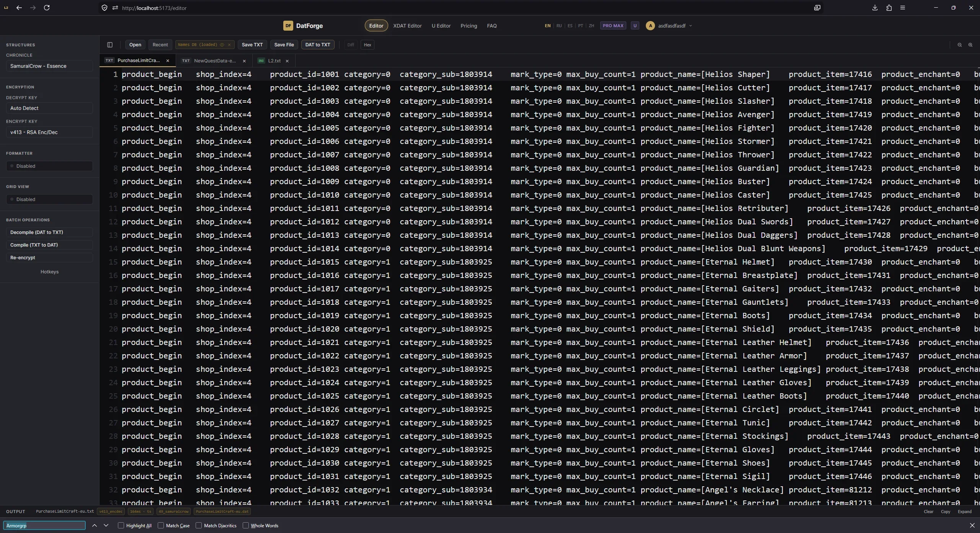Select the Editor nav item

pos(376,26)
